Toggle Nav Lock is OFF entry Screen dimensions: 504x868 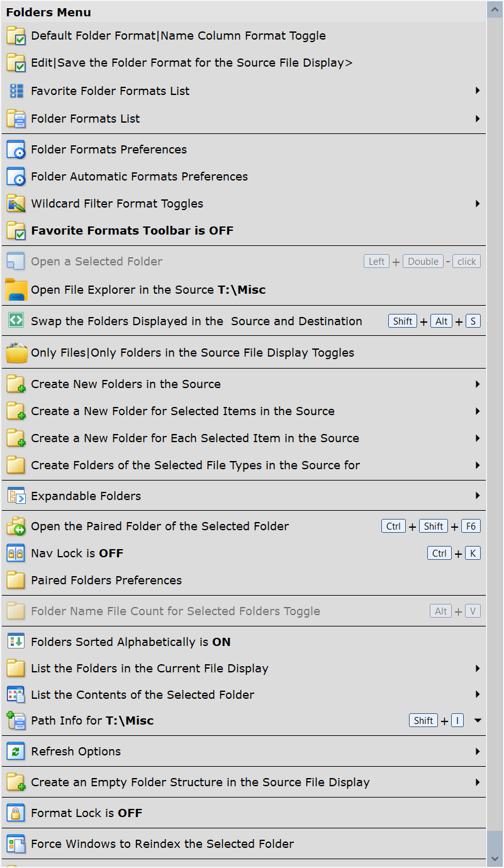244,554
